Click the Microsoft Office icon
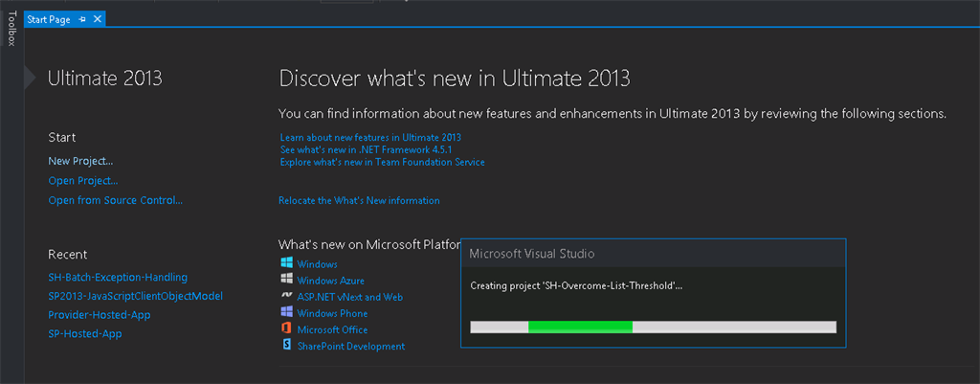This screenshot has width=980, height=384. (285, 329)
